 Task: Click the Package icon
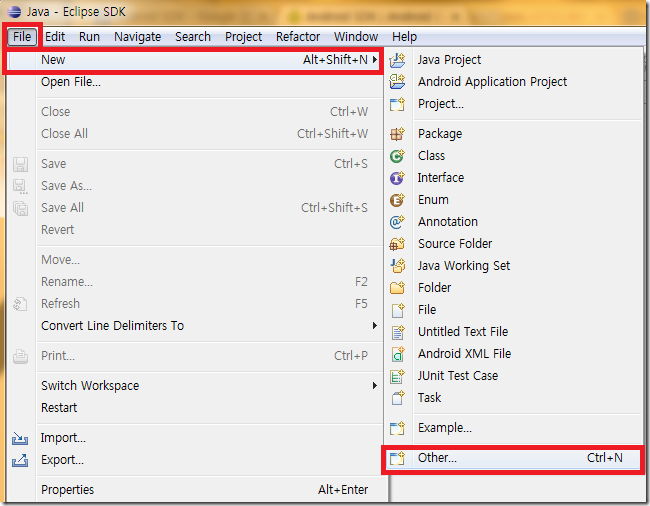click(x=397, y=134)
